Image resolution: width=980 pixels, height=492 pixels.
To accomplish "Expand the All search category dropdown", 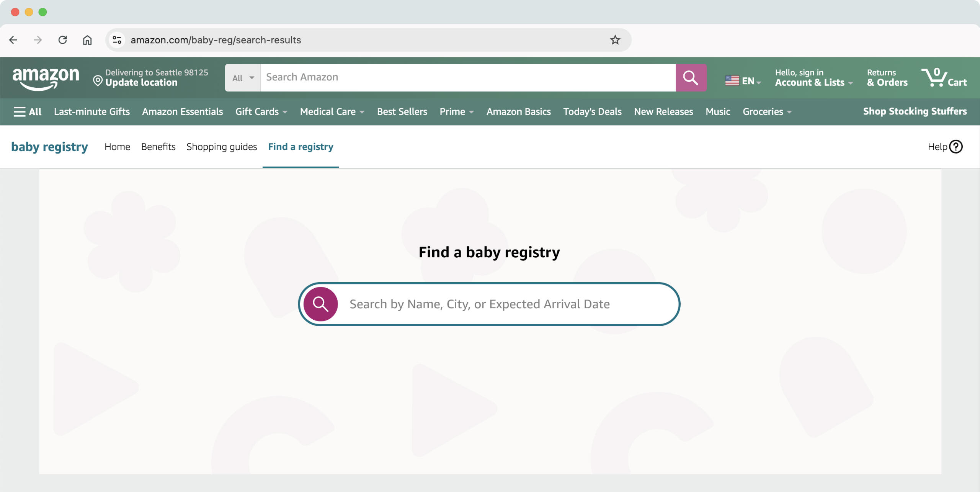I will click(243, 78).
